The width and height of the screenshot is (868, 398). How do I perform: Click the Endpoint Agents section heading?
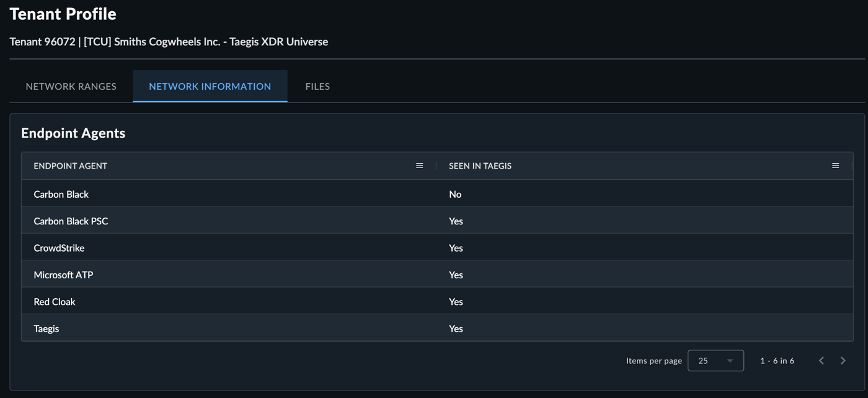tap(73, 133)
